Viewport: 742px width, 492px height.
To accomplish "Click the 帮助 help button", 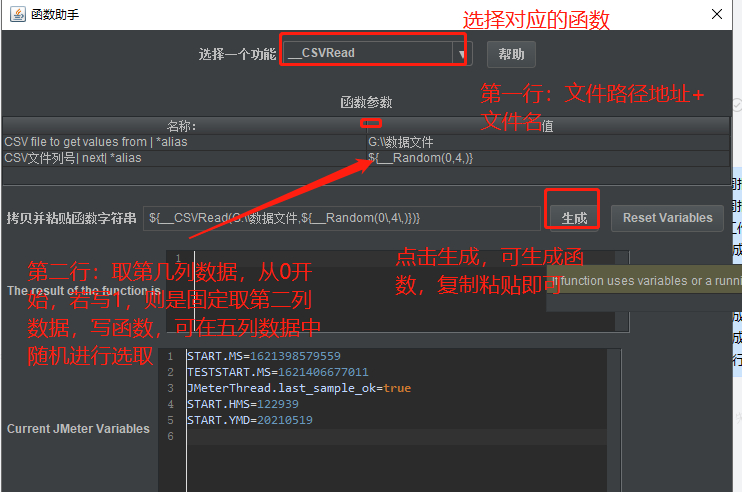I will pyautogui.click(x=511, y=54).
